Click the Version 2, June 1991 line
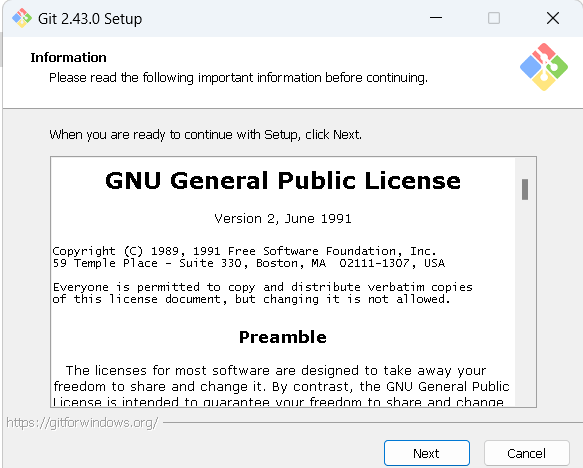Image resolution: width=583 pixels, height=468 pixels. click(x=283, y=219)
